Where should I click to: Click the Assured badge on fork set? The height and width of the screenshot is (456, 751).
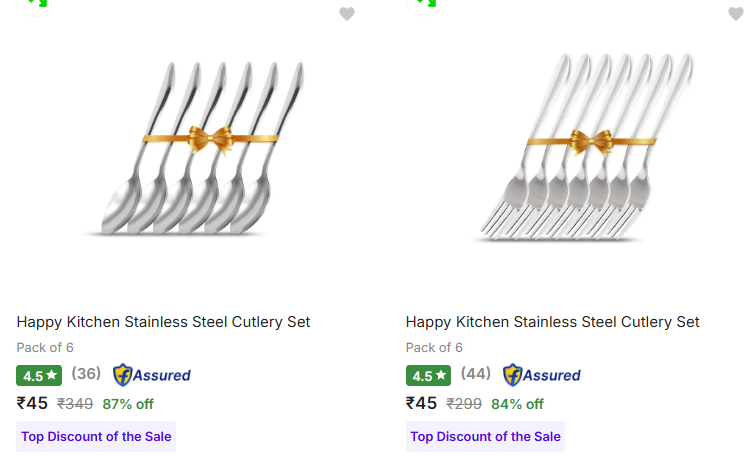click(542, 375)
